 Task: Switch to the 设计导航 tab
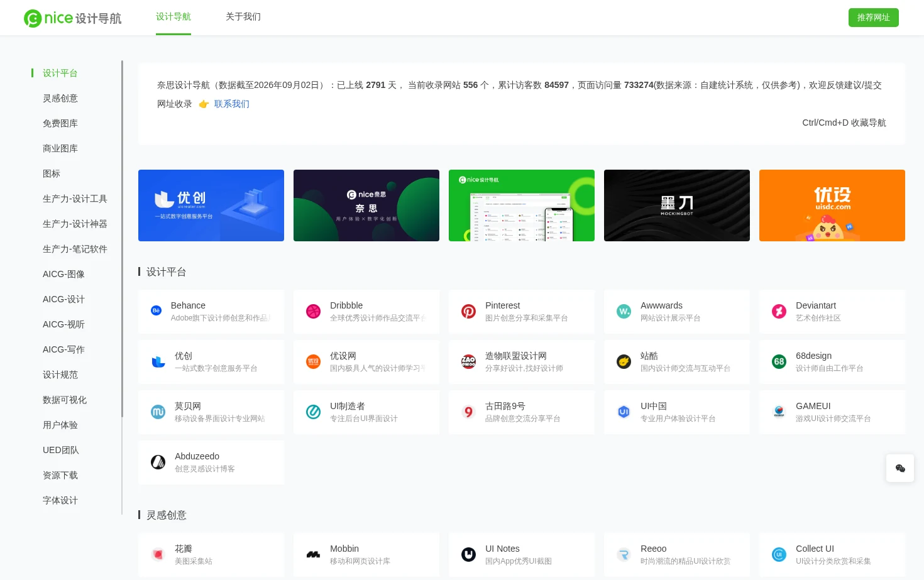(173, 17)
